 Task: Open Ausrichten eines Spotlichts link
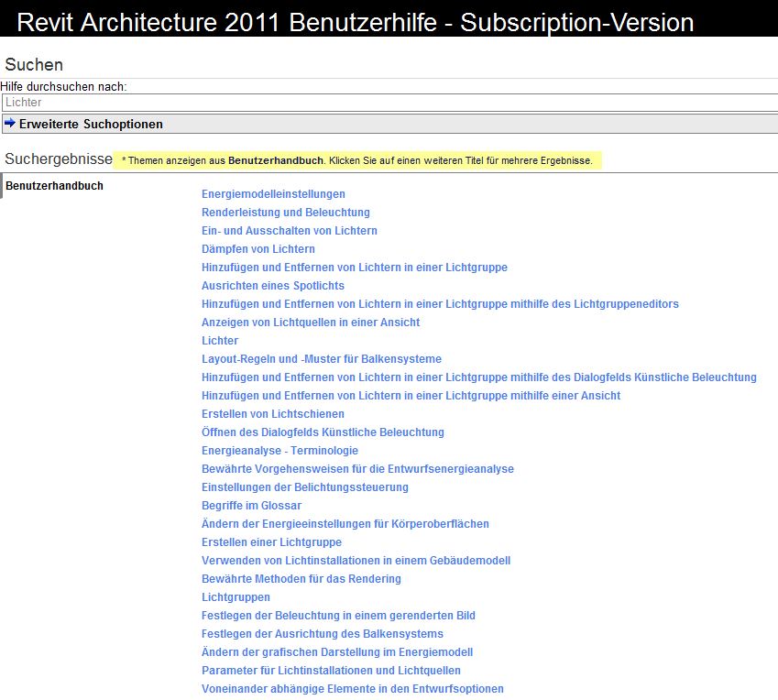tap(273, 286)
